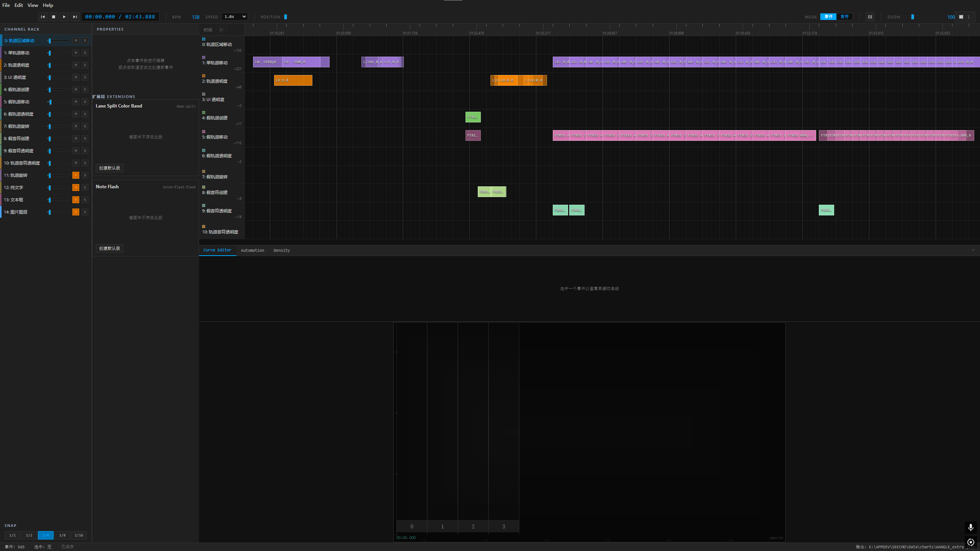Screen dimensions: 980x551
Task: Select the Curve Editor tab
Action: click(217, 250)
